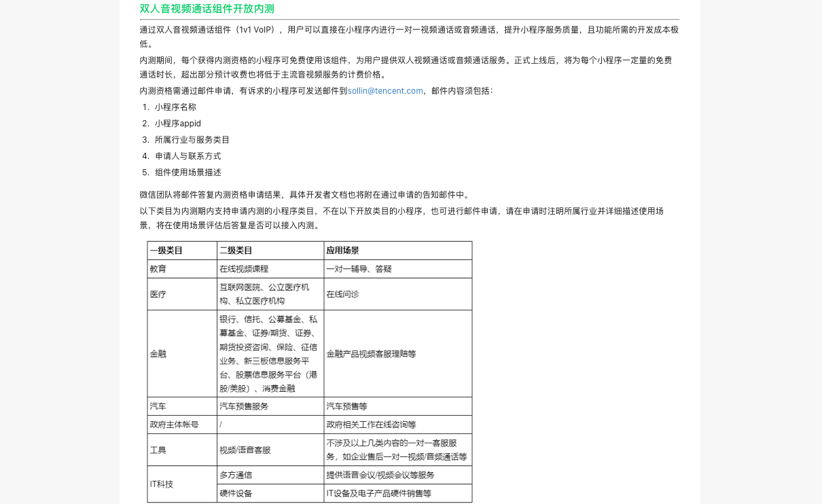This screenshot has height=504, width=822.
Task: Select the paragraph starting 微信团队将邮件答复
Action: pyautogui.click(x=305, y=194)
